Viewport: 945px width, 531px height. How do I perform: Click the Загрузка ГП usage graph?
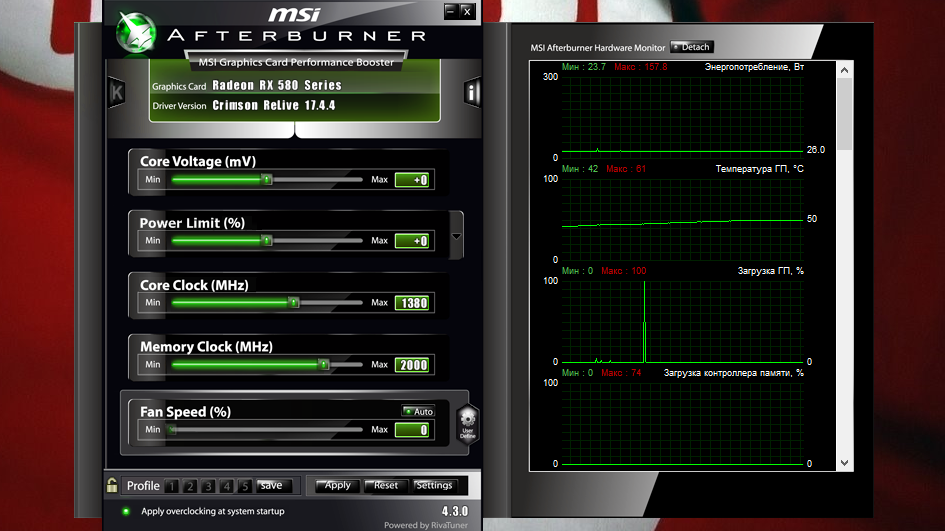682,321
